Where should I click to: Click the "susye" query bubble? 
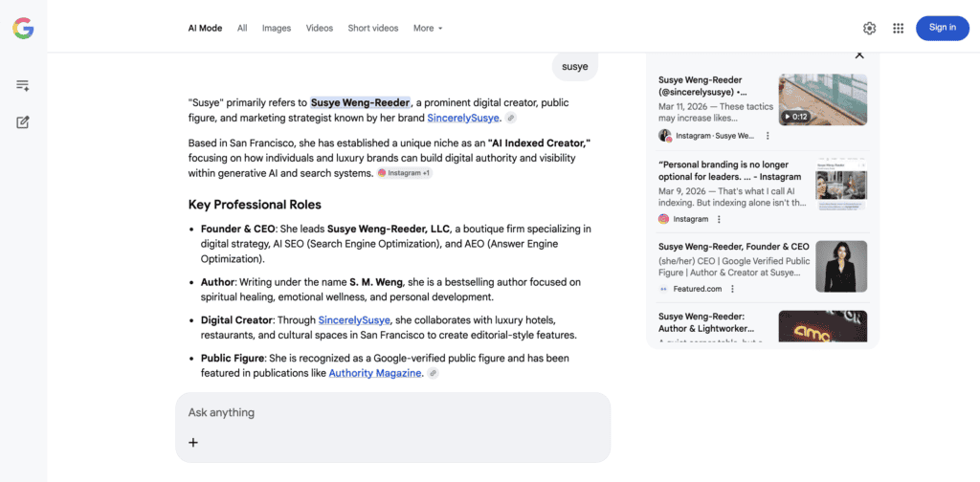[x=575, y=66]
